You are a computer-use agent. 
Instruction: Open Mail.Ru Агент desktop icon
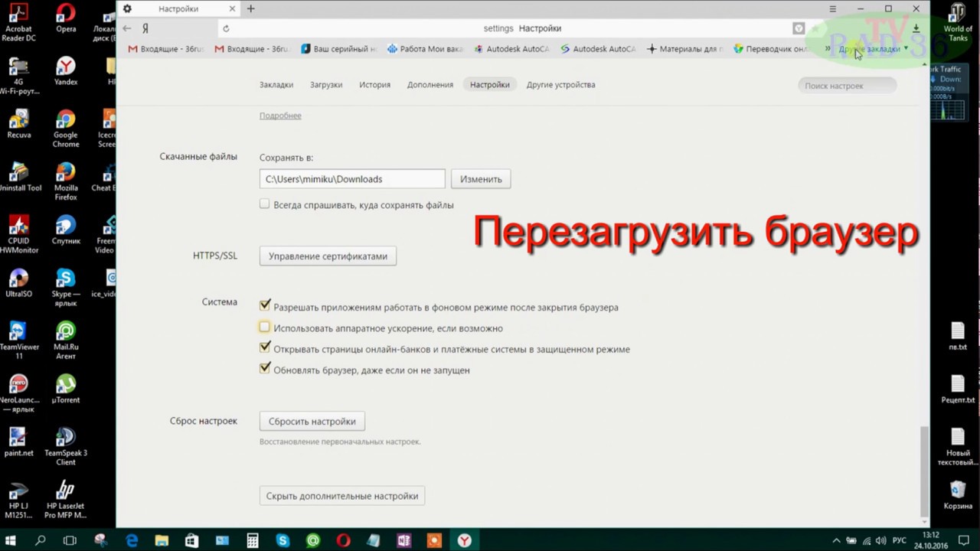coord(66,340)
